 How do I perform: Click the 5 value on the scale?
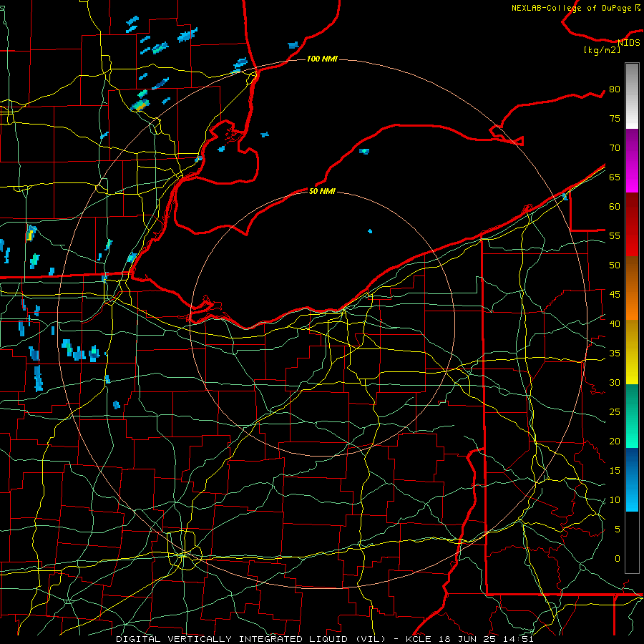(618, 530)
